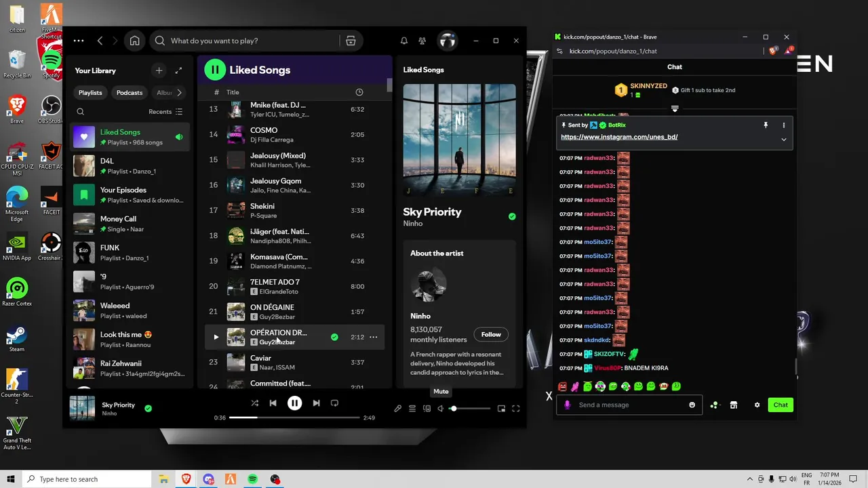Screen dimensions: 868x488
Task: Expand pinned message chevron in Kick chat
Action: click(783, 140)
